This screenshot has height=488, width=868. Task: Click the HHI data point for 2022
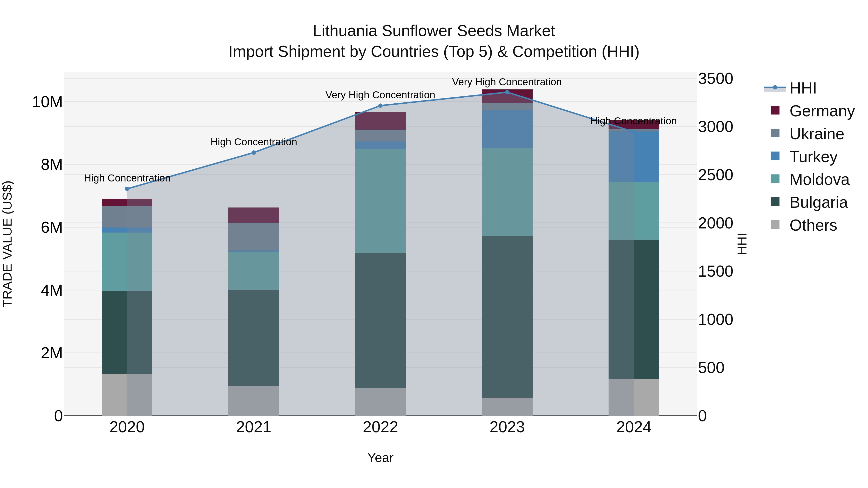tap(380, 106)
